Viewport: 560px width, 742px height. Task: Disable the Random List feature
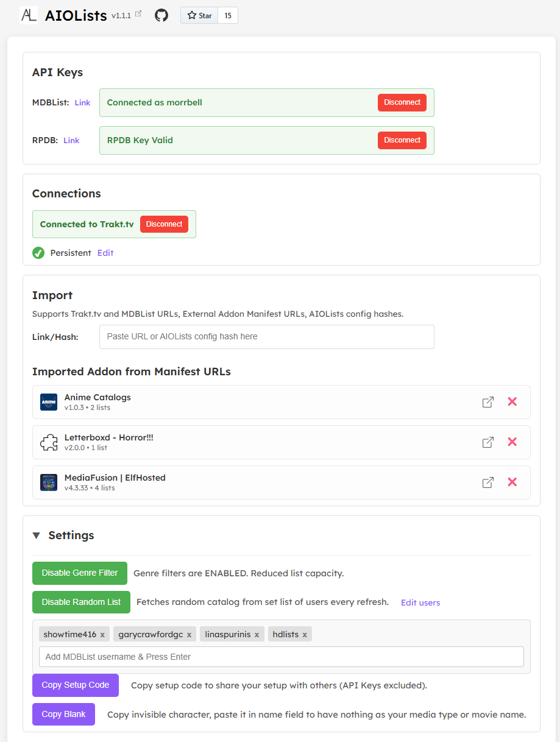81,602
